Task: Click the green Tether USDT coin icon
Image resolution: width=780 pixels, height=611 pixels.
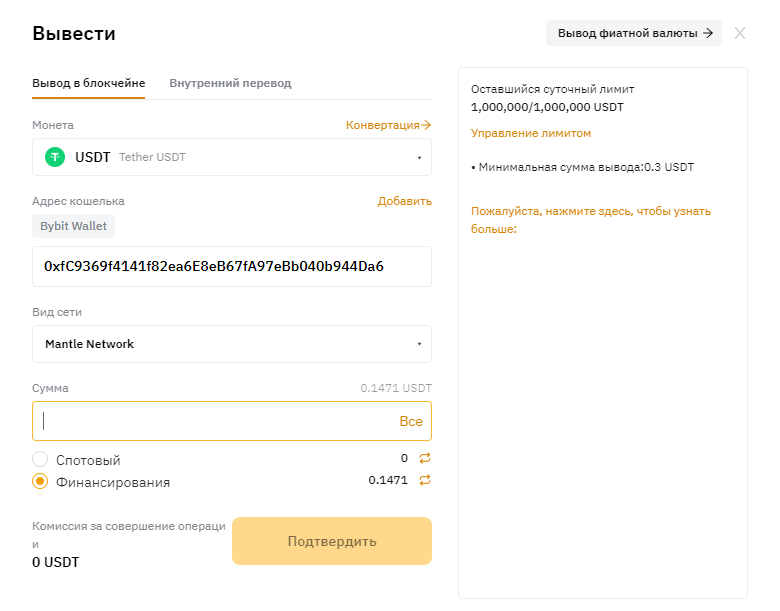Action: click(55, 157)
